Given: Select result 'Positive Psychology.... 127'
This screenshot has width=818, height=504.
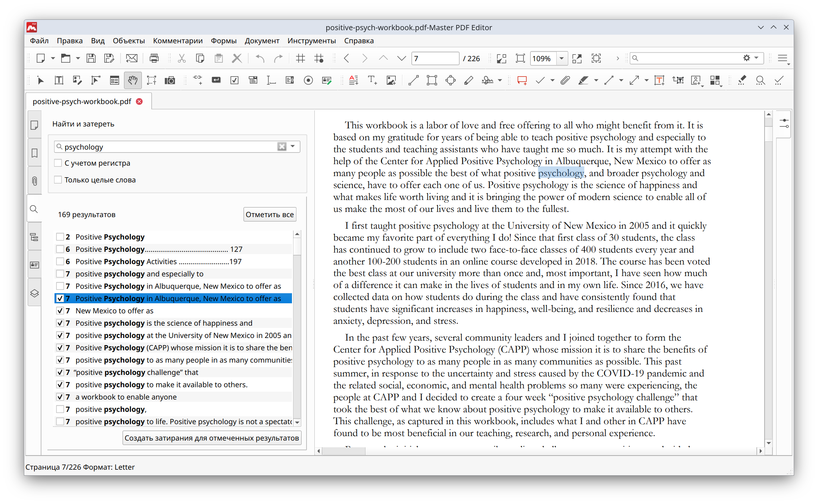Looking at the screenshot, I should [x=174, y=249].
